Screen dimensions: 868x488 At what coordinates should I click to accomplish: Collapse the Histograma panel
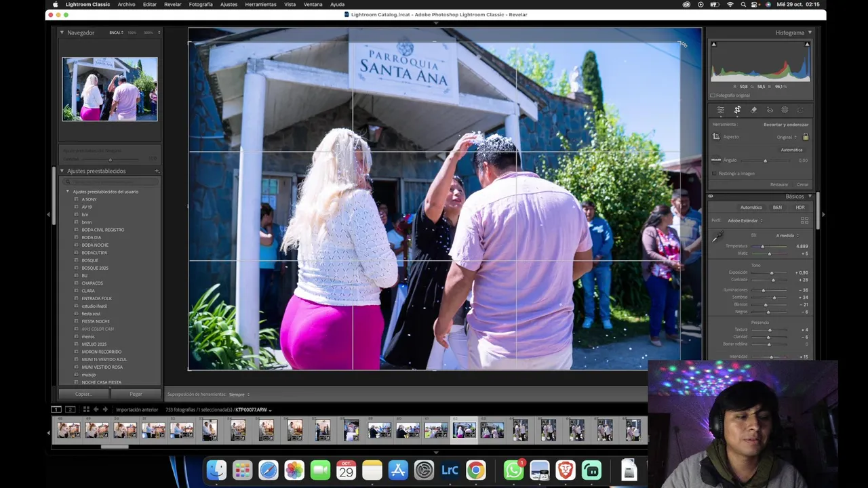coord(809,33)
